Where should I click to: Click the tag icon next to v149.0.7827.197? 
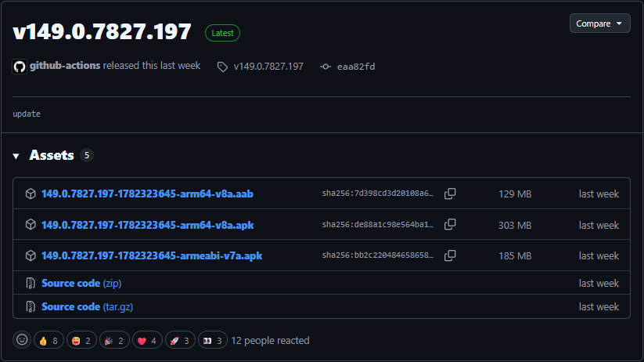[222, 67]
